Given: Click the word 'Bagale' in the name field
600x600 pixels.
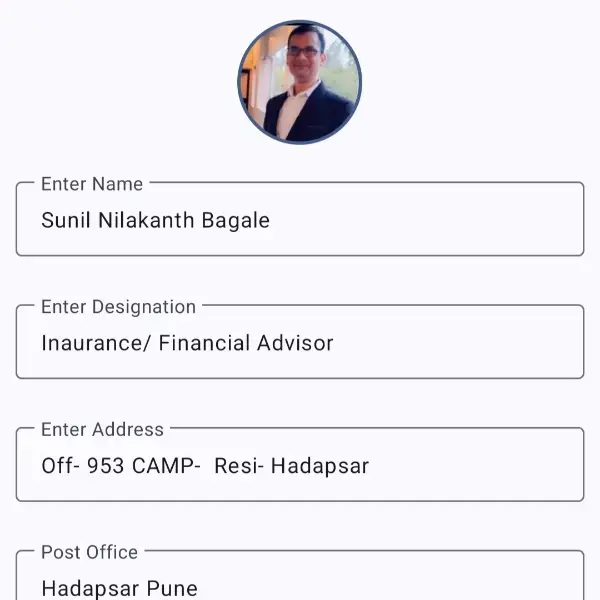Looking at the screenshot, I should 236,220.
